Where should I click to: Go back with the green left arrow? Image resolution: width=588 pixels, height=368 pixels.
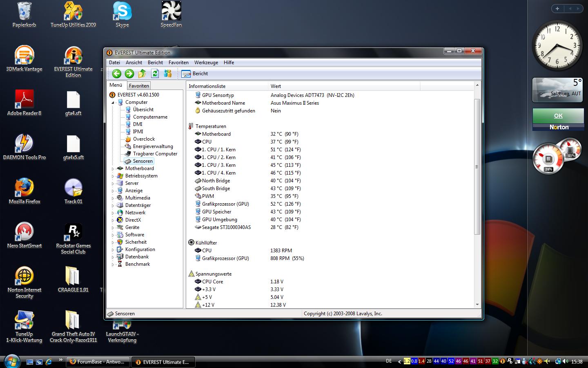point(116,74)
